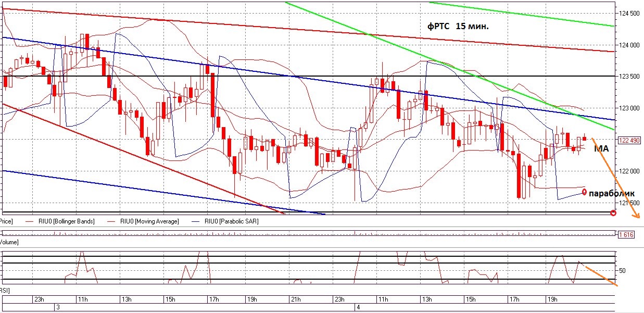
Task: Click the current price tag 122 490
Action: click(x=629, y=140)
